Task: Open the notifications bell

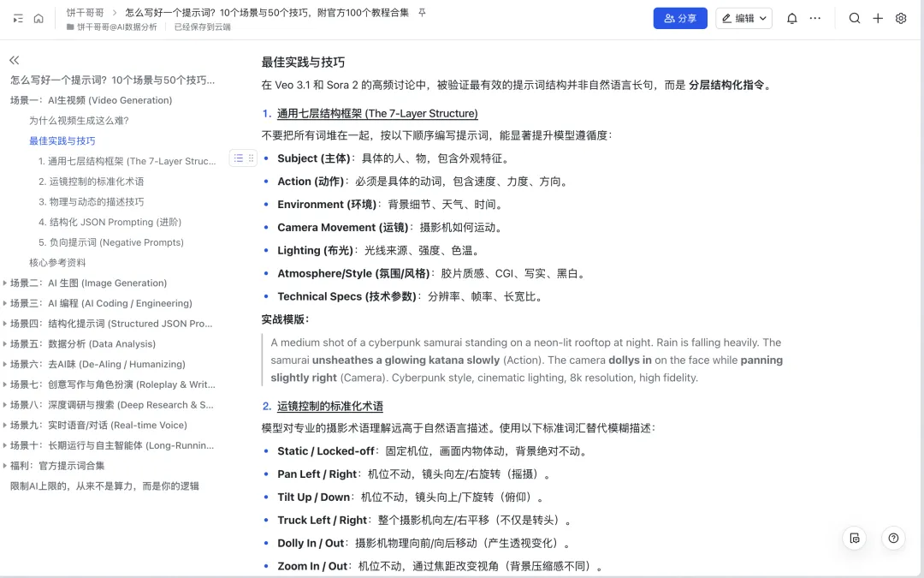Action: click(792, 18)
